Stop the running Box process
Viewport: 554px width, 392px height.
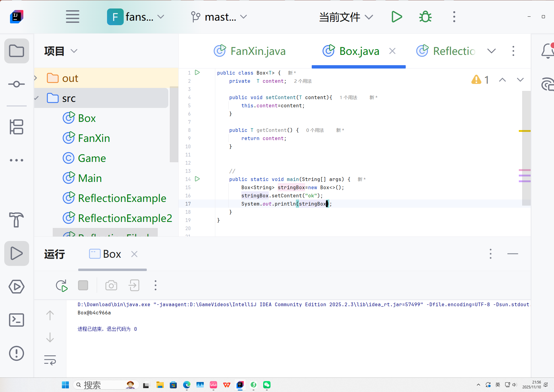click(x=83, y=285)
